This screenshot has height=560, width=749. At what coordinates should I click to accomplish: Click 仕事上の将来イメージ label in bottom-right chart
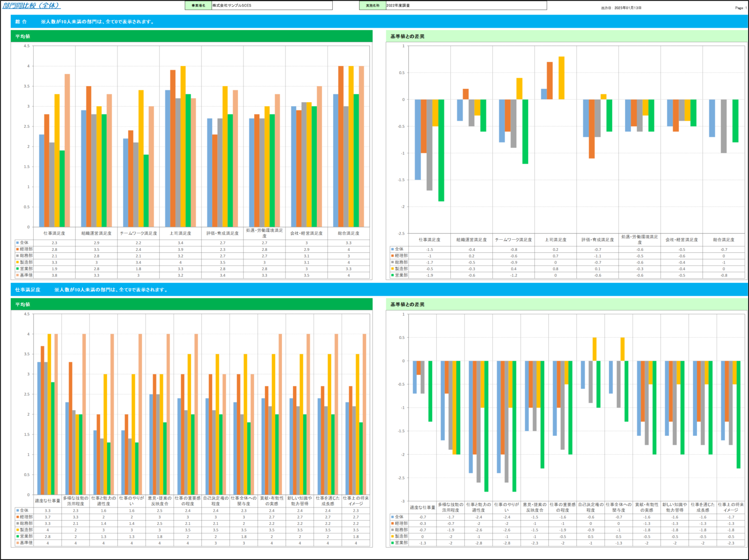pyautogui.click(x=731, y=507)
